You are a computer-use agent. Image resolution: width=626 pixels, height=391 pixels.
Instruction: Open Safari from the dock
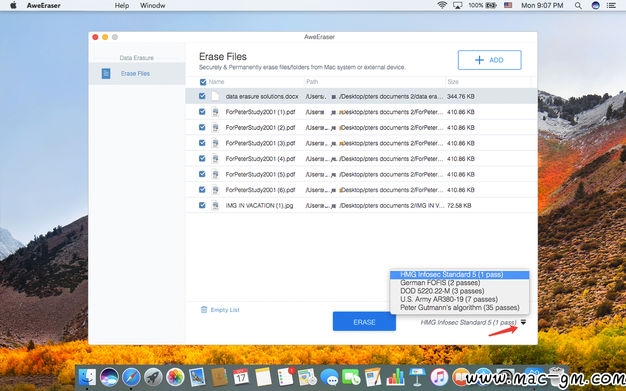click(131, 377)
